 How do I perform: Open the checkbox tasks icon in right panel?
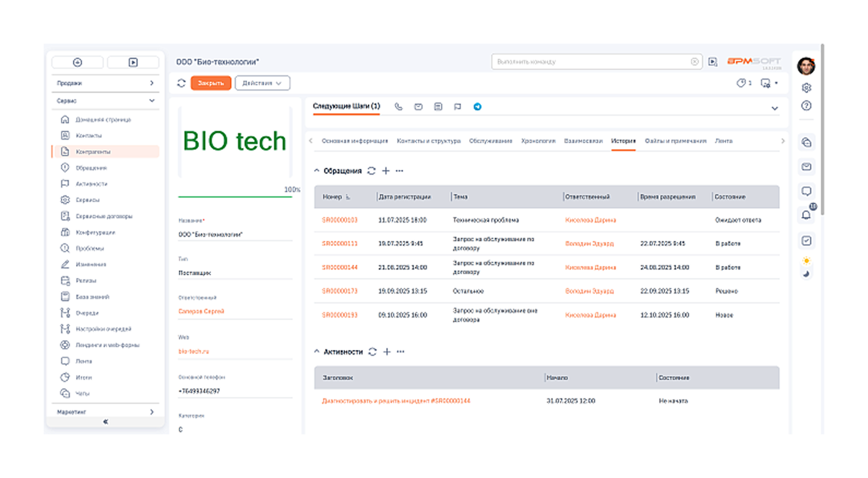[806, 241]
